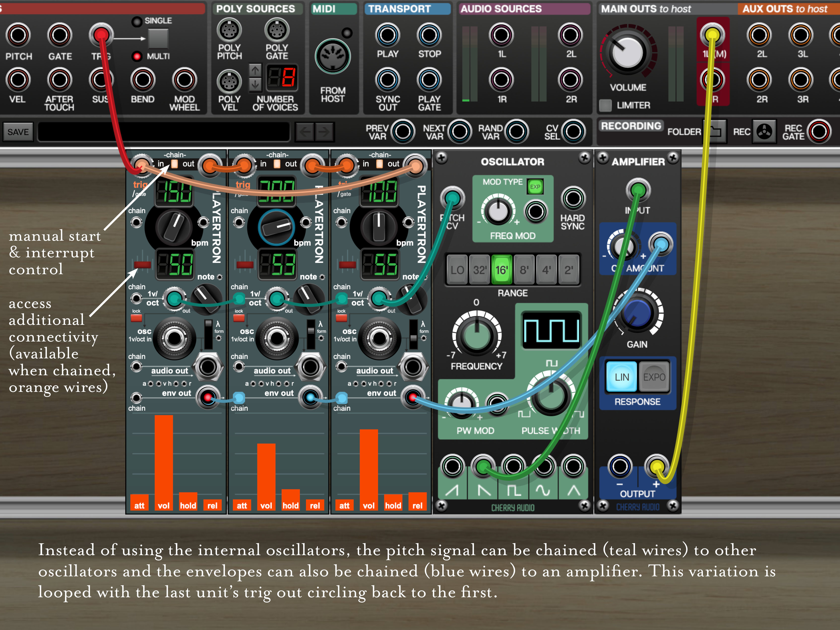This screenshot has height=630, width=840.
Task: Select EXPO amplifier response button
Action: pos(654,377)
